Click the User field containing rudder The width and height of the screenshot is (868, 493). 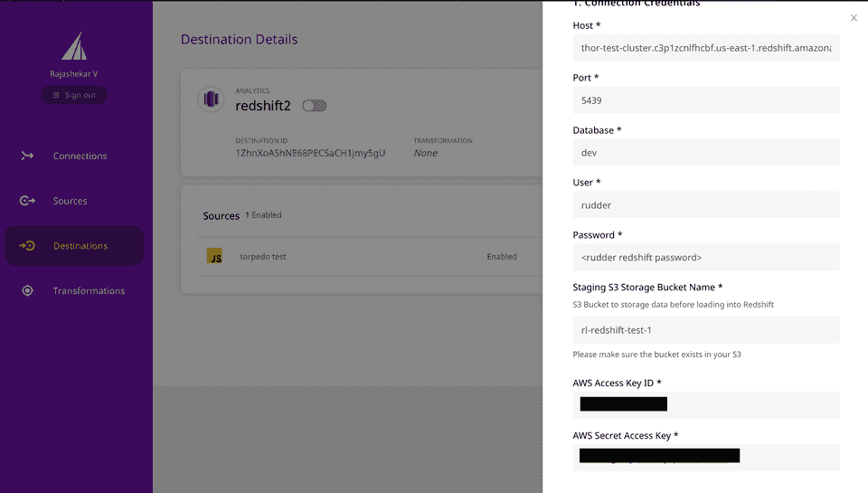tap(705, 205)
